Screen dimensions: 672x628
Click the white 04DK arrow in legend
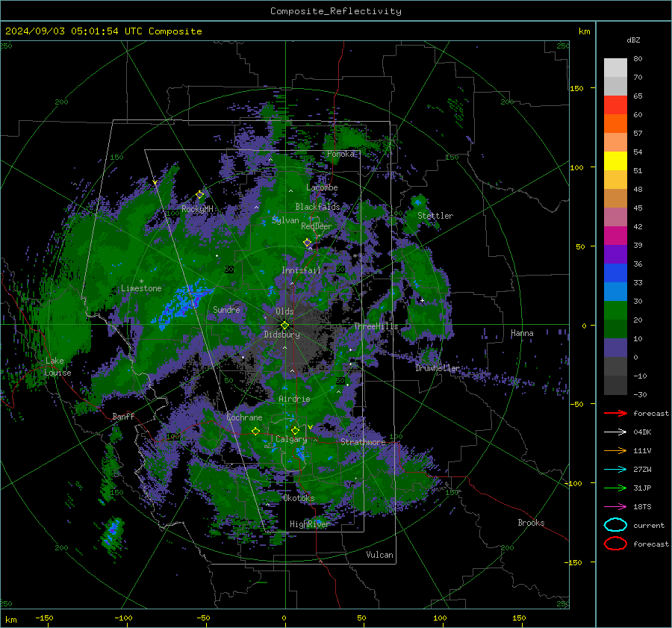pyautogui.click(x=615, y=432)
